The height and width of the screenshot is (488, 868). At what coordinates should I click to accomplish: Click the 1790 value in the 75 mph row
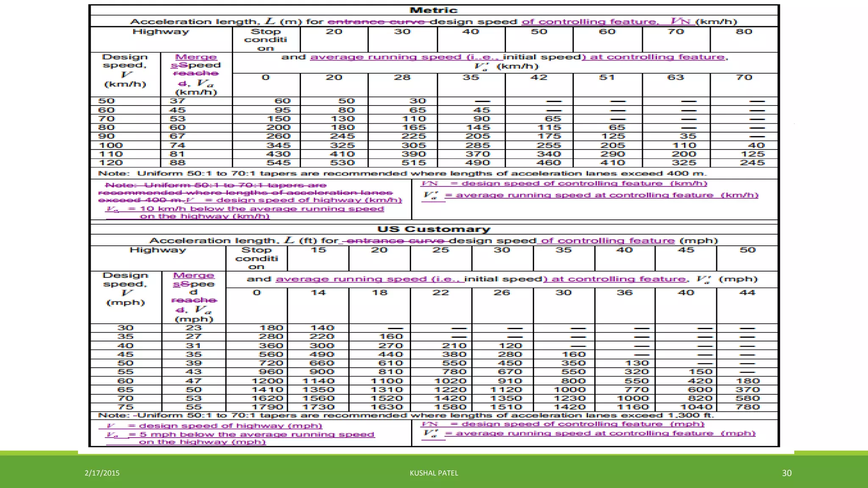click(267, 407)
